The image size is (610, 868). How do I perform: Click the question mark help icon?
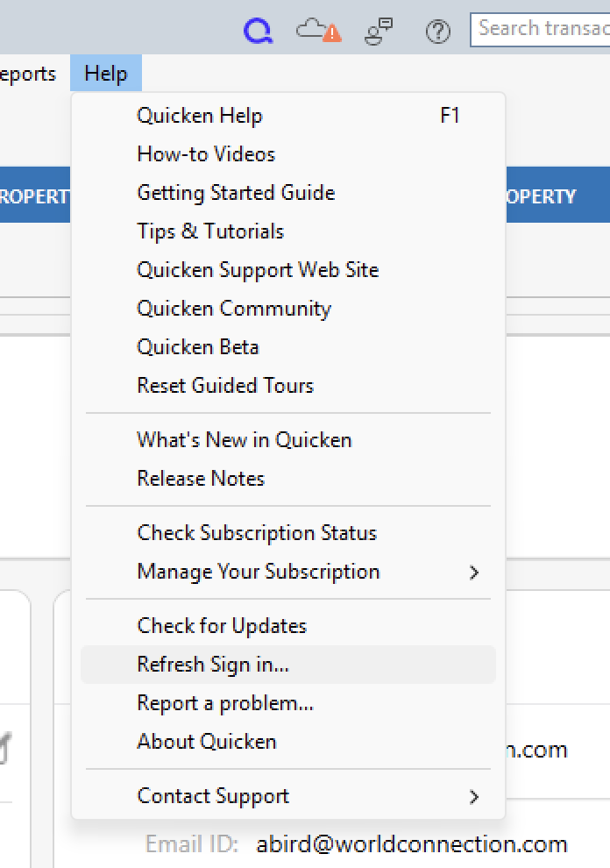pyautogui.click(x=438, y=32)
